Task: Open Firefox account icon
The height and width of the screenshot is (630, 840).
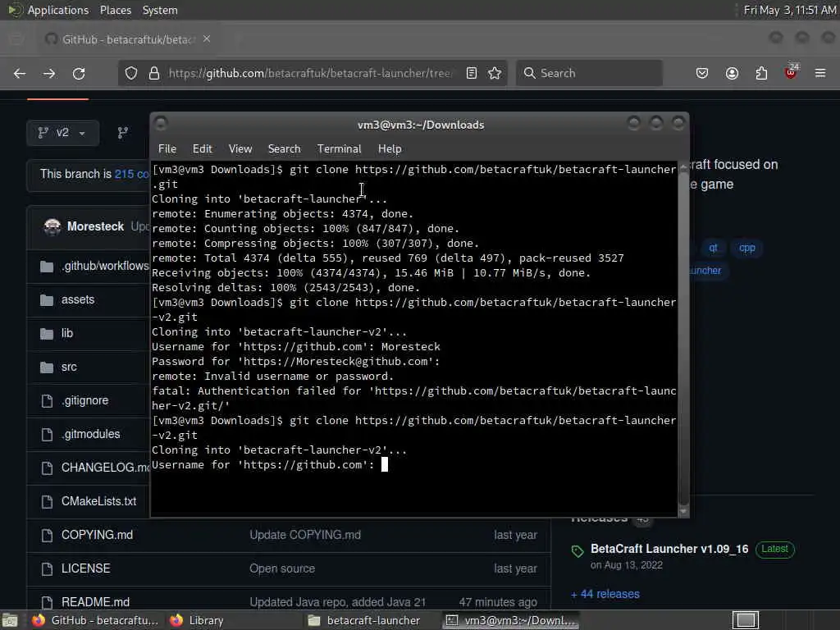Action: pyautogui.click(x=732, y=73)
